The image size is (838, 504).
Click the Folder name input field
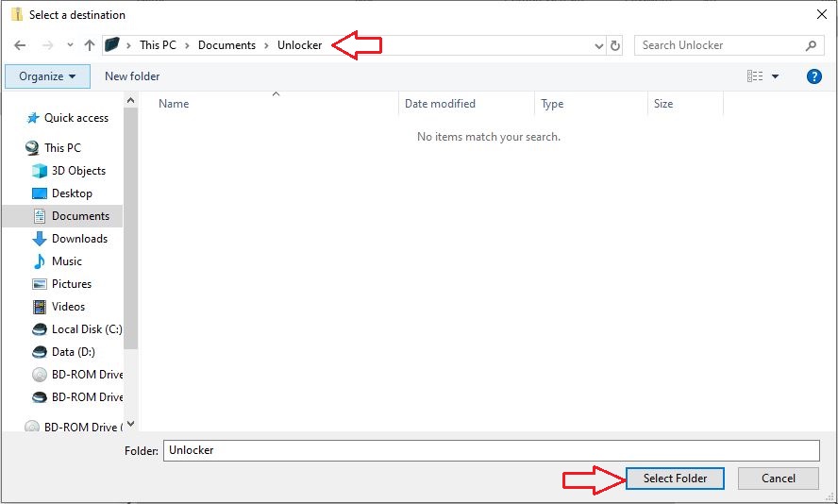click(x=491, y=450)
